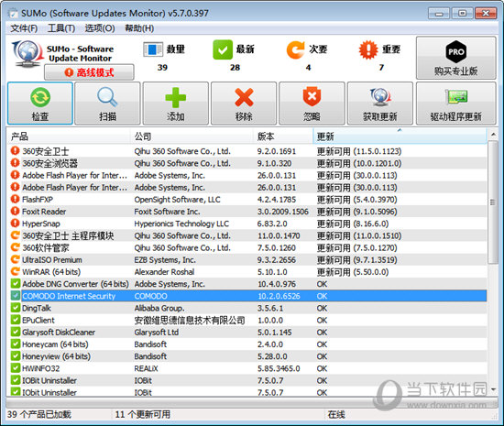Click orange icon of 360软件管家 row
This screenshot has width=504, height=426.
tap(15, 247)
